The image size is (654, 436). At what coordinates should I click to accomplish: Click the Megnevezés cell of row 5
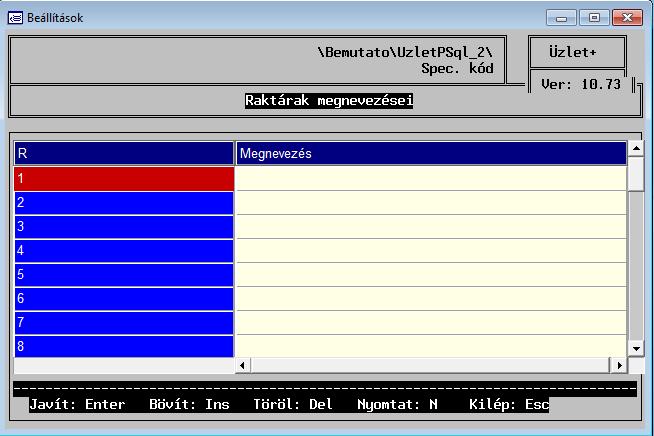click(431, 275)
